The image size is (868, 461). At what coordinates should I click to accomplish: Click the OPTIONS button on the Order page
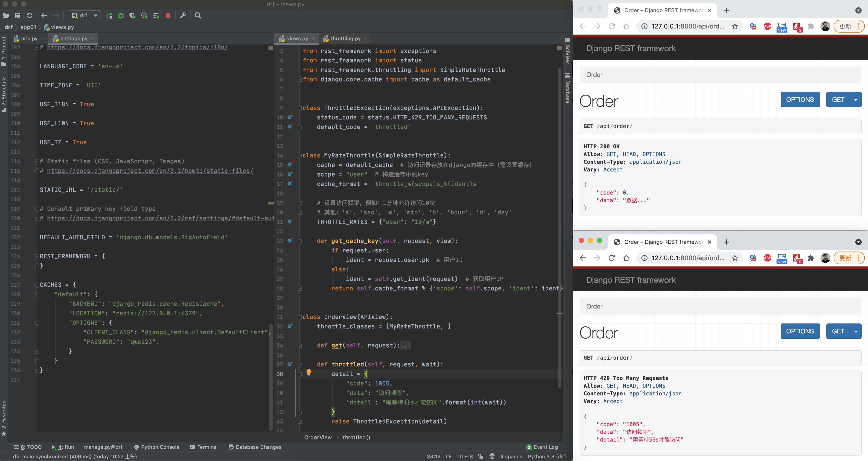click(x=800, y=99)
